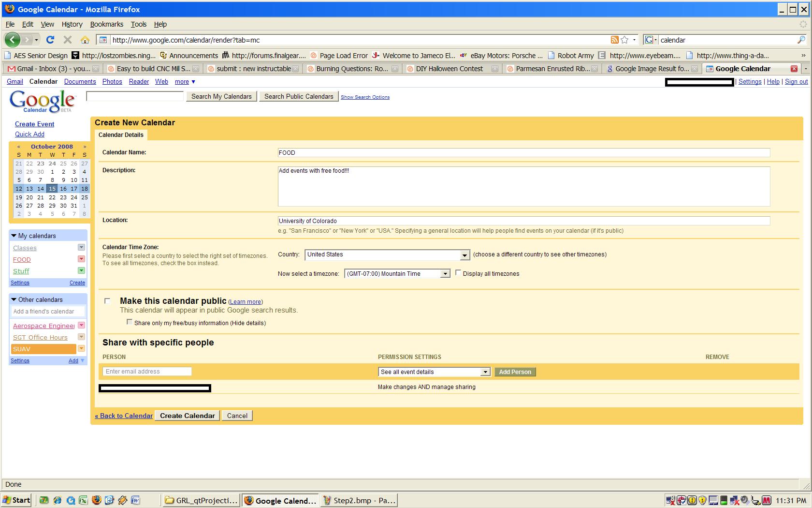Open the permission settings dropdown
Screen dimensions: 812x508
click(x=434, y=372)
